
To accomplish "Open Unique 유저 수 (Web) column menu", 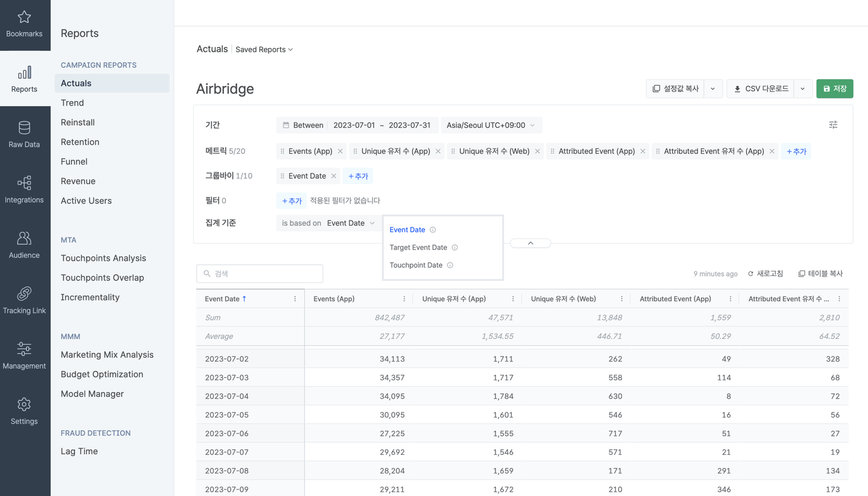I will [621, 299].
